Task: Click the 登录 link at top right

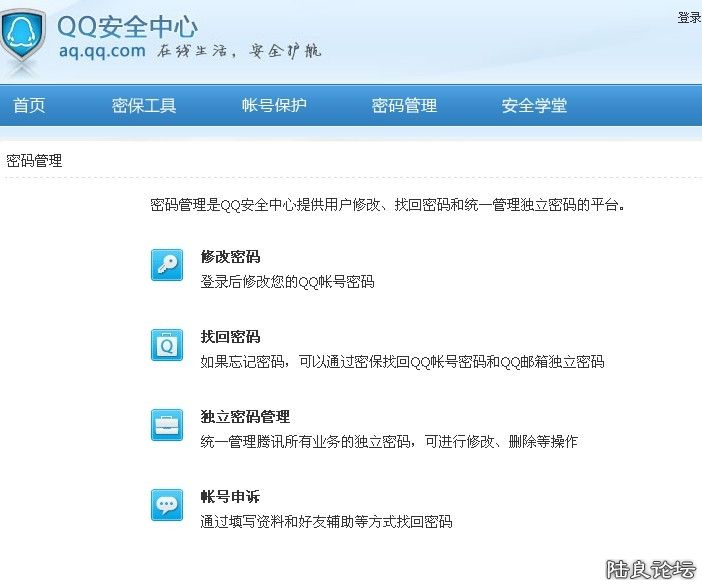Action: pyautogui.click(x=689, y=18)
